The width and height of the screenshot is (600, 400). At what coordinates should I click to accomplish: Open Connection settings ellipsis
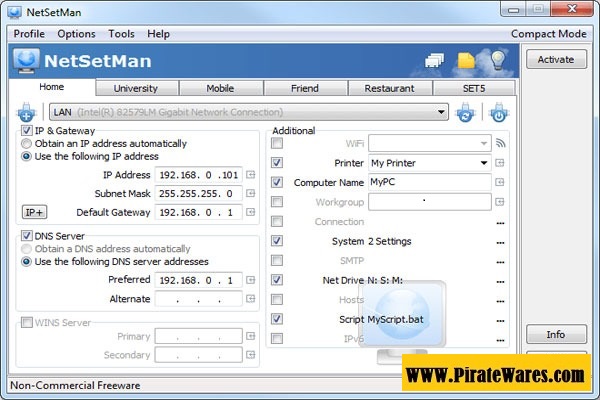(500, 223)
